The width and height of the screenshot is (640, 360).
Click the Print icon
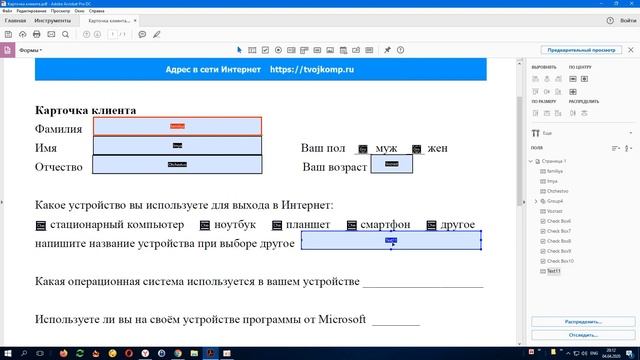[37, 34]
